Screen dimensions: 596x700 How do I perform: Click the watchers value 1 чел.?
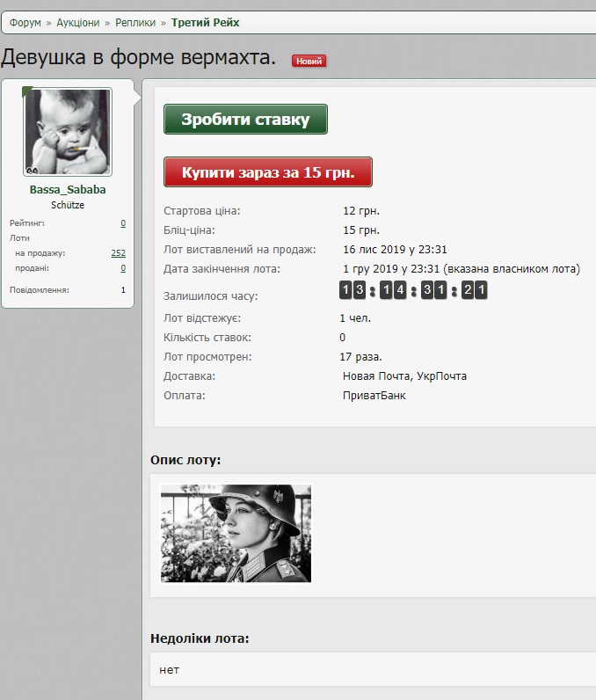click(355, 317)
